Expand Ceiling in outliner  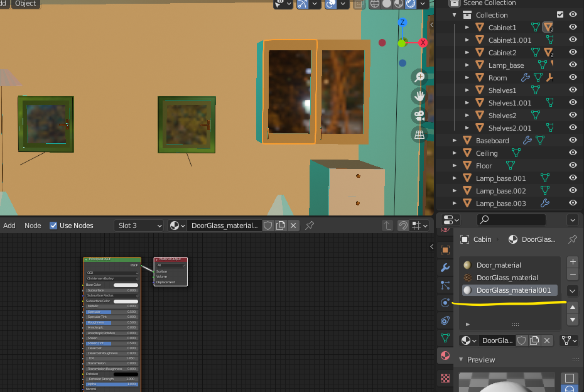[455, 153]
